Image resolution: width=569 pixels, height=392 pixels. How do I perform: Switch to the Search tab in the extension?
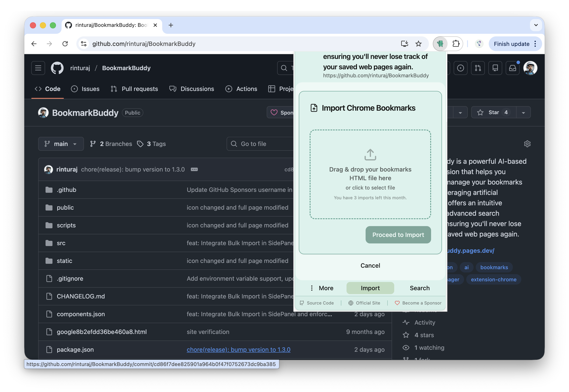pyautogui.click(x=420, y=288)
